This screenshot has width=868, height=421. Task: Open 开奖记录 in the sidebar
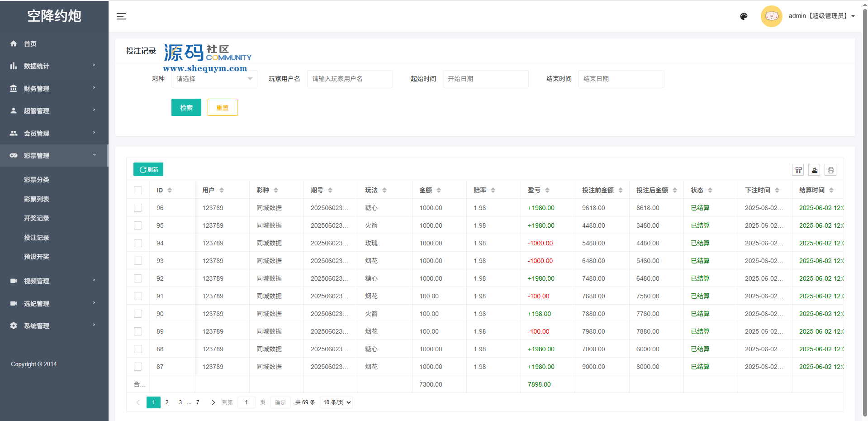pos(37,218)
